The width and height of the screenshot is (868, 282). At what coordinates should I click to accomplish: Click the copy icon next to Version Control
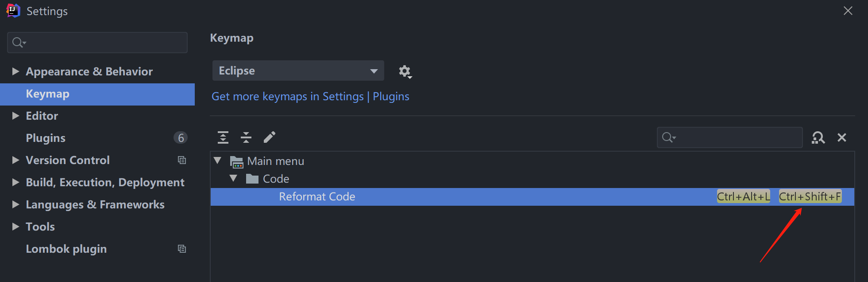(x=182, y=160)
